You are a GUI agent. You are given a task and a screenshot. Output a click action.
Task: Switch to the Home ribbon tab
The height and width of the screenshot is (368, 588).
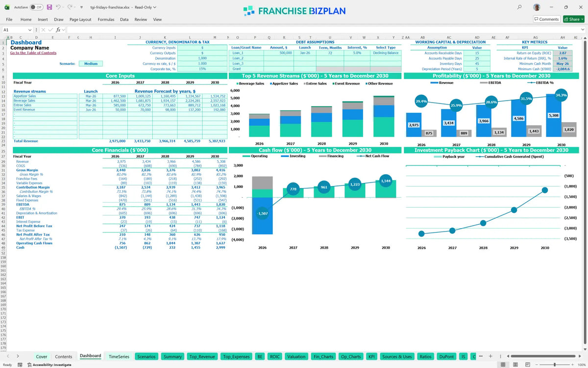point(26,20)
